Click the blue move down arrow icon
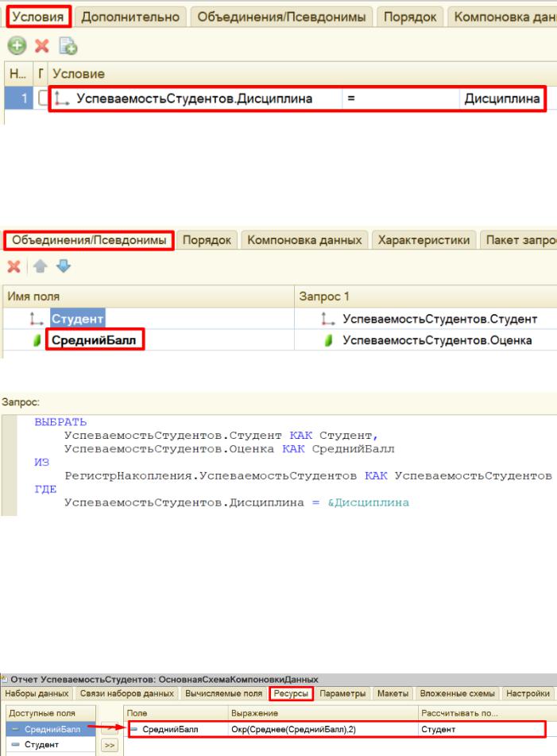This screenshot has width=557, height=756. pos(66,267)
